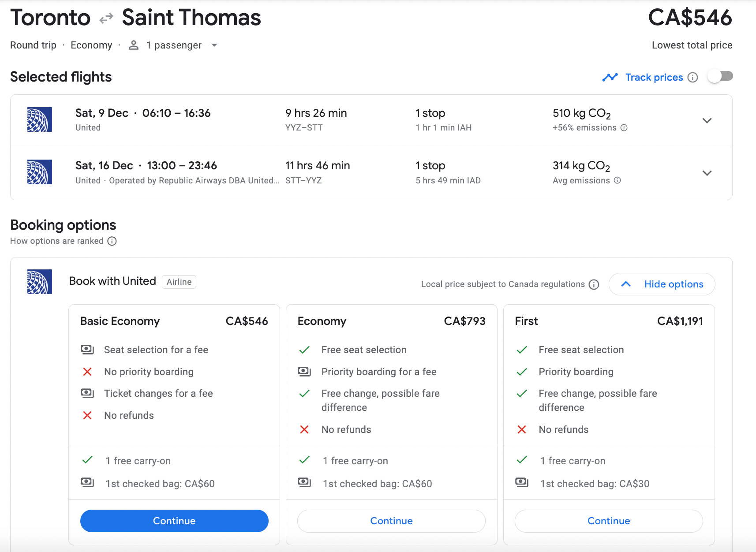
Task: Click the Track prices info icon
Action: point(693,78)
